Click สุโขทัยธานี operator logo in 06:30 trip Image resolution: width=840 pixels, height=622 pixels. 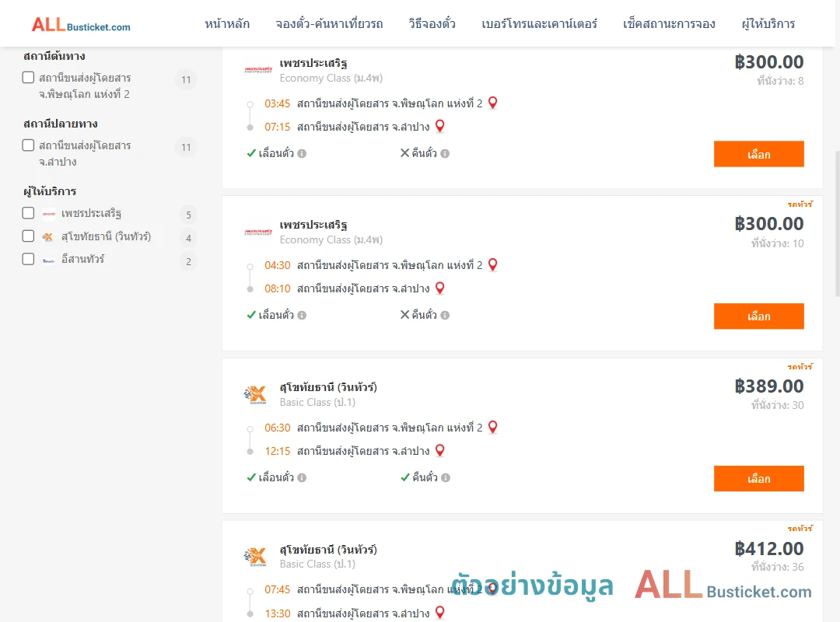click(x=256, y=394)
